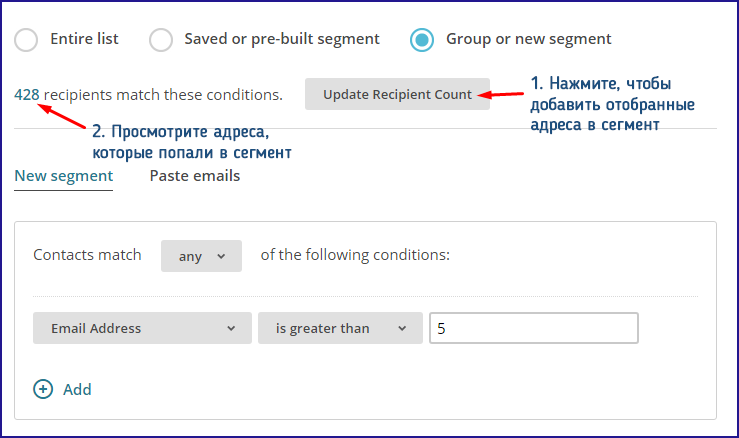The width and height of the screenshot is (739, 438).
Task: Click the chevron arrow beside 'is greater than'
Action: pyautogui.click(x=402, y=328)
